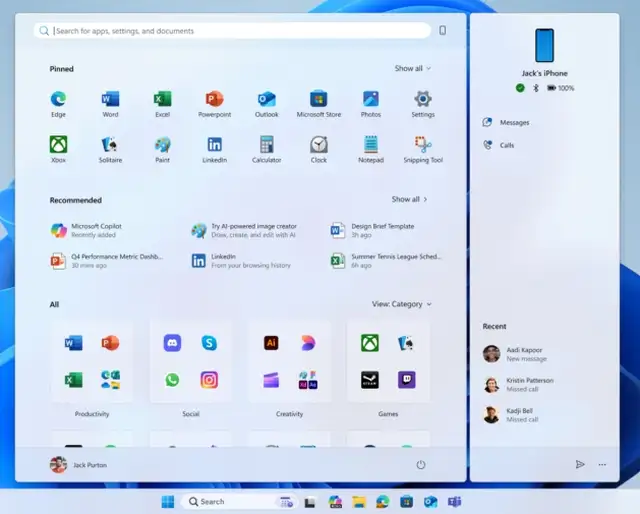
Task: Open Messages in the phone panel
Action: tap(513, 122)
